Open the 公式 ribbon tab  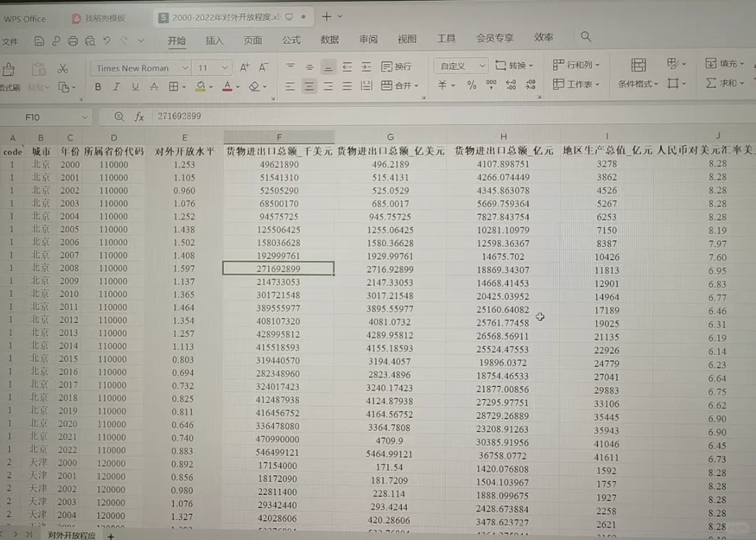[x=291, y=40]
